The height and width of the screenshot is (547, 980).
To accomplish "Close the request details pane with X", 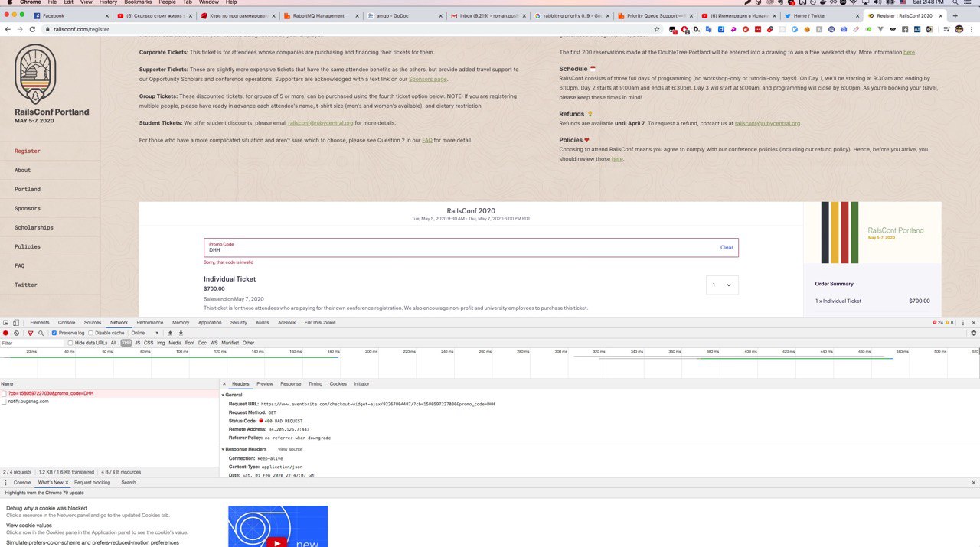I will [224, 383].
